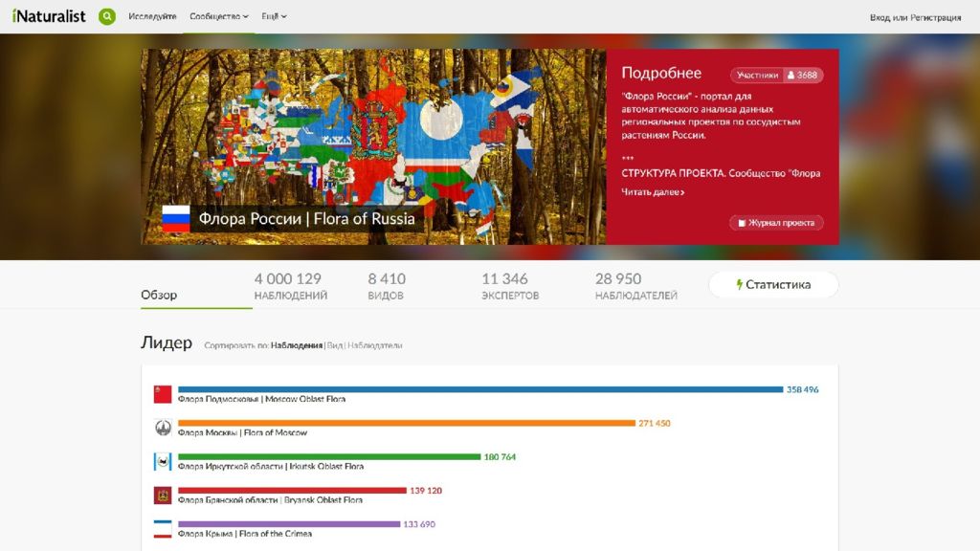Click the green bar for Irkutsk Oblast Flora
Viewport: 980px width, 551px height.
point(329,456)
